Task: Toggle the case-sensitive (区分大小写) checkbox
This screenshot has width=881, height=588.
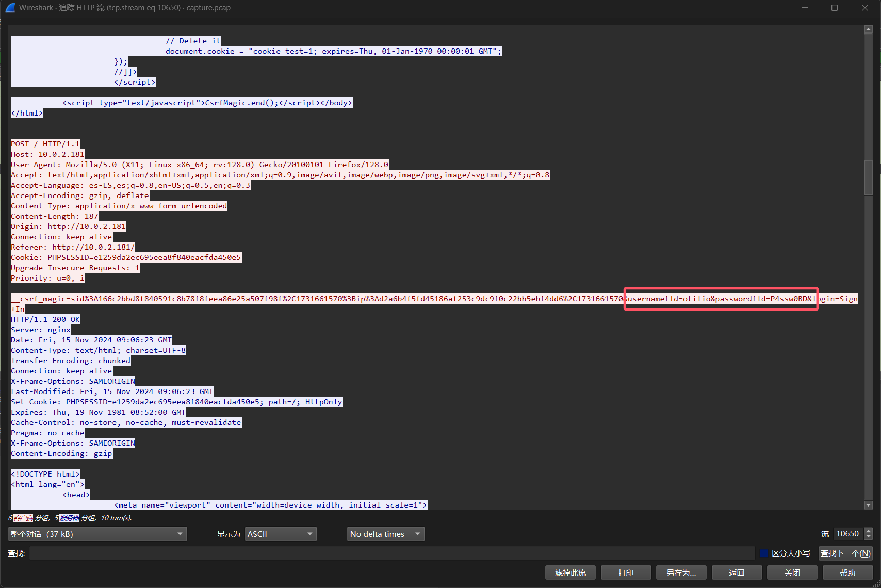Action: coord(764,553)
